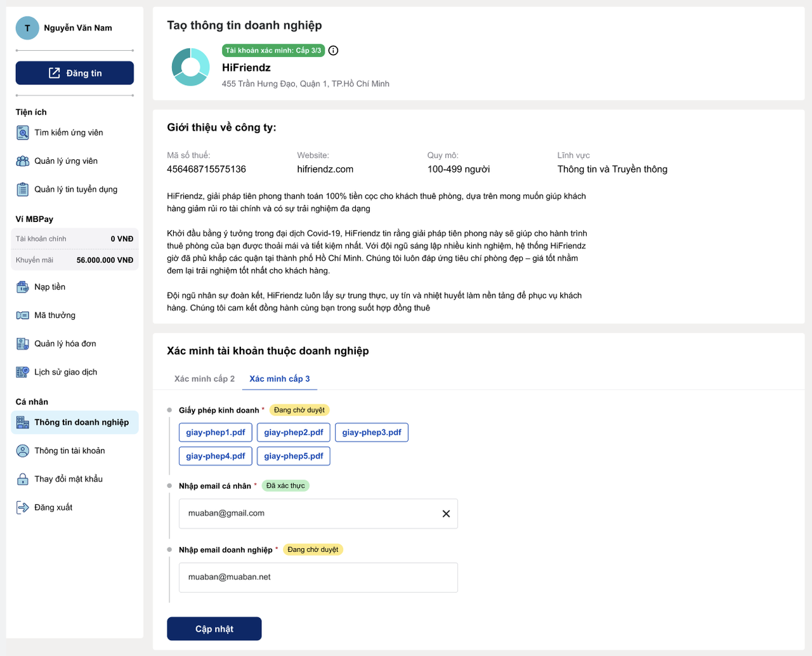The width and height of the screenshot is (812, 656).
Task: Click the Đã xác thực status badge
Action: 285,486
